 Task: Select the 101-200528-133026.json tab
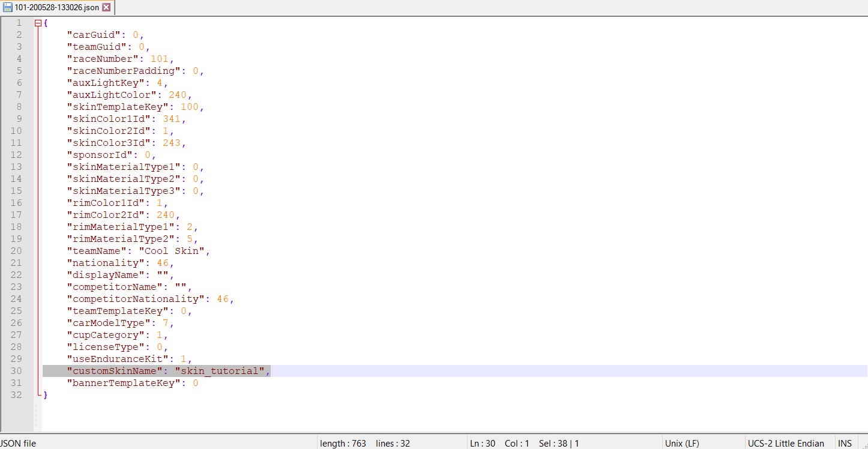pos(57,8)
